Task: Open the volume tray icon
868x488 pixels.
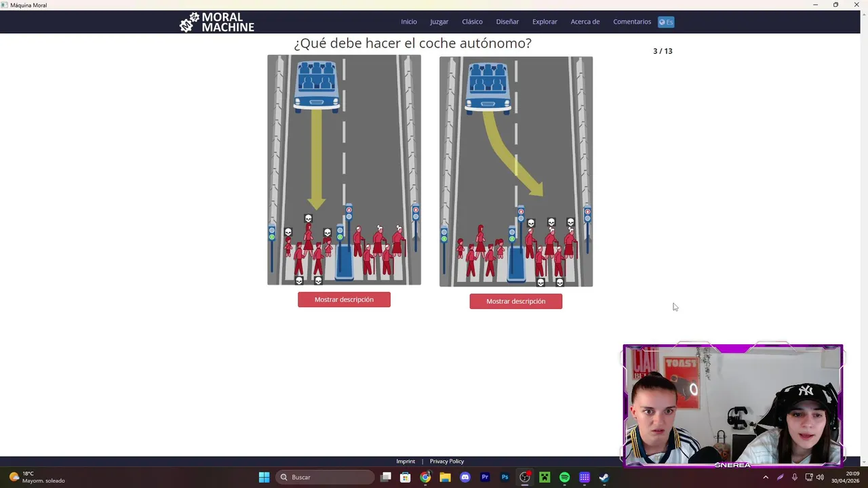Action: [x=821, y=477]
